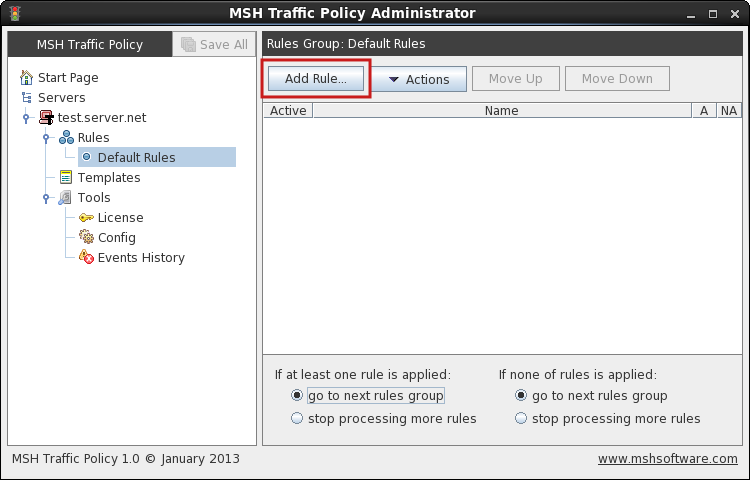Select the Rules tree item label

point(93,138)
